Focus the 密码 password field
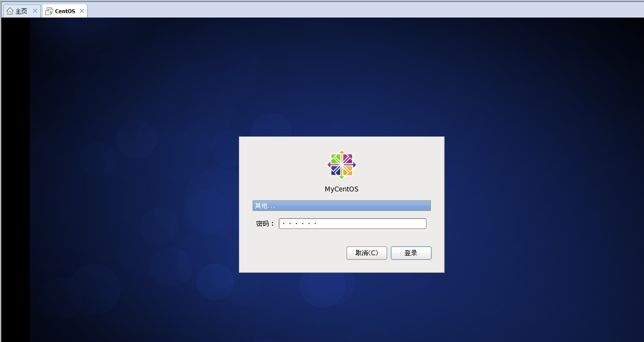 (352, 224)
